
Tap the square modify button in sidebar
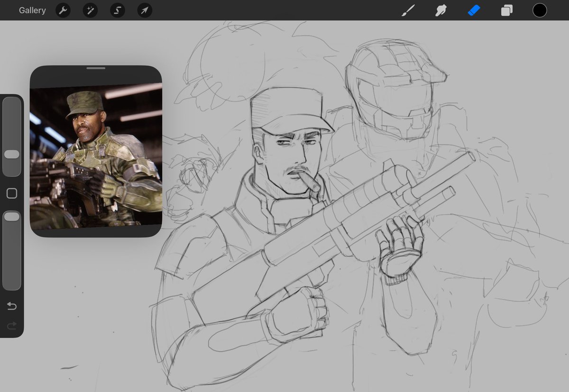click(12, 193)
